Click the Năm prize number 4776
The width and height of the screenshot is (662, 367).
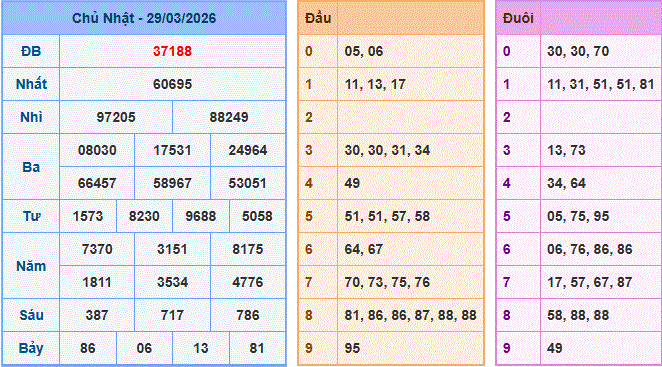tap(248, 282)
